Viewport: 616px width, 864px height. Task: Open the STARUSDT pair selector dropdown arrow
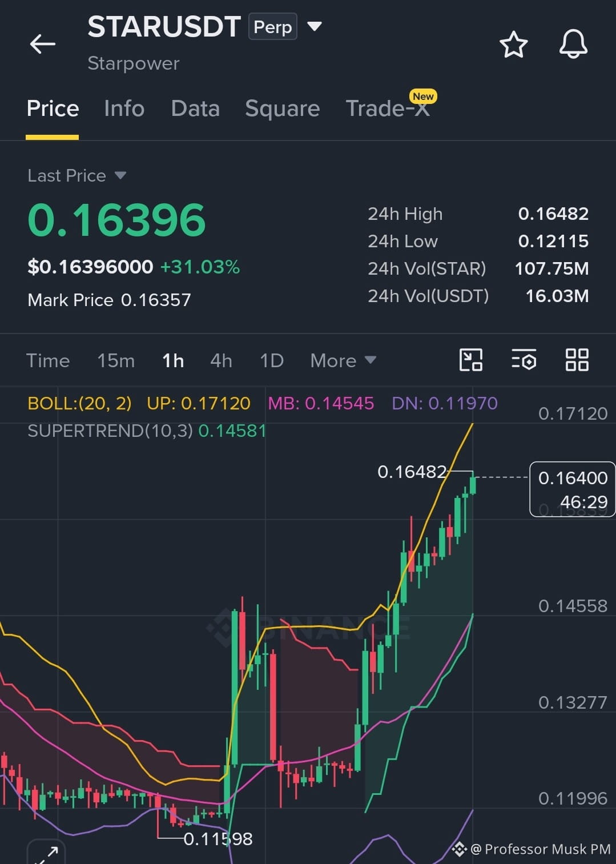pyautogui.click(x=315, y=26)
